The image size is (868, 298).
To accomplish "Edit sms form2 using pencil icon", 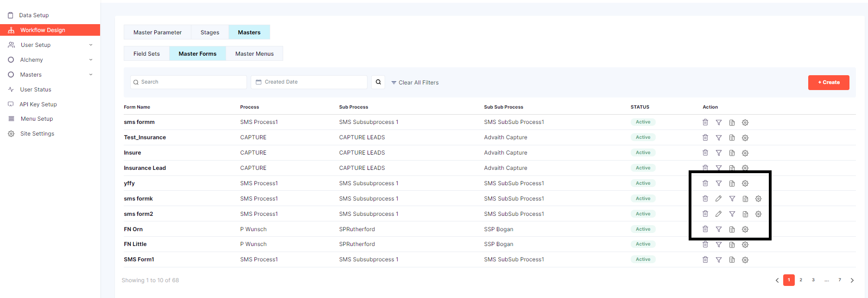I will coord(718,214).
